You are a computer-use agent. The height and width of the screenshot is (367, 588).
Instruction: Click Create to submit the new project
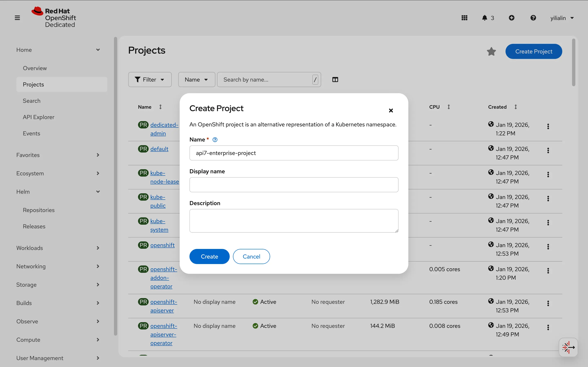click(209, 256)
